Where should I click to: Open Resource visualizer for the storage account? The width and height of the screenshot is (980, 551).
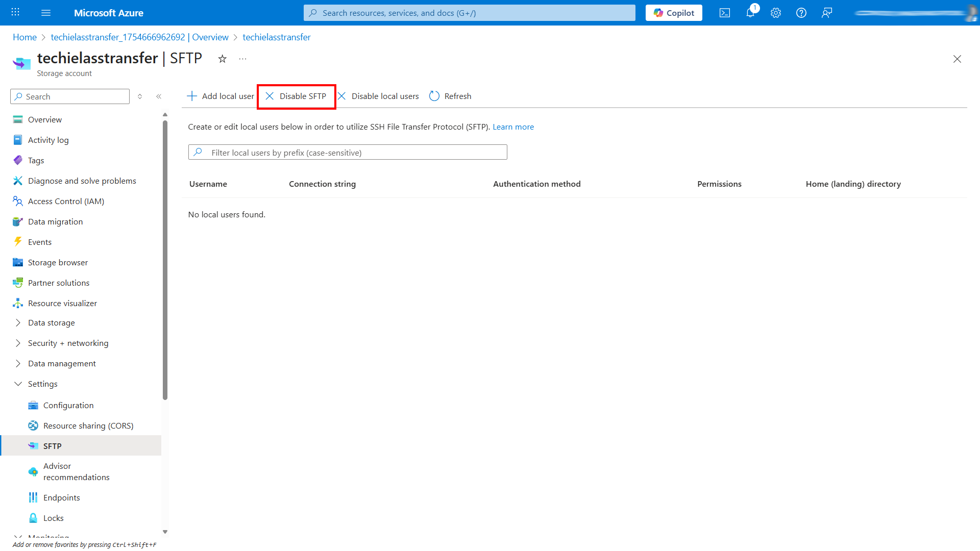pos(62,303)
